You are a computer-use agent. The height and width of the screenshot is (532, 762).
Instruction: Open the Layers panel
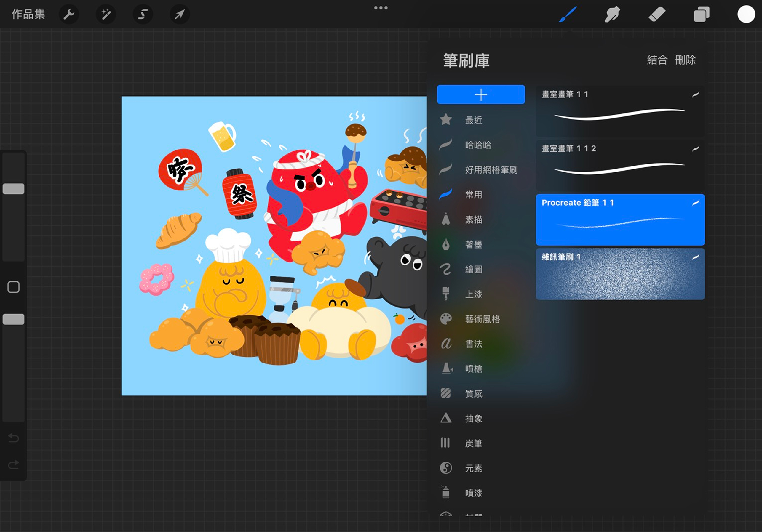(701, 14)
